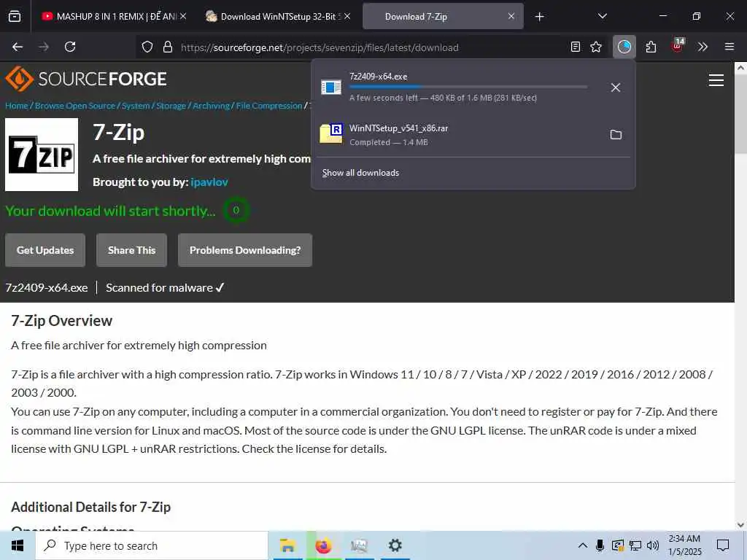Click Problems Downloading? button

tap(245, 250)
